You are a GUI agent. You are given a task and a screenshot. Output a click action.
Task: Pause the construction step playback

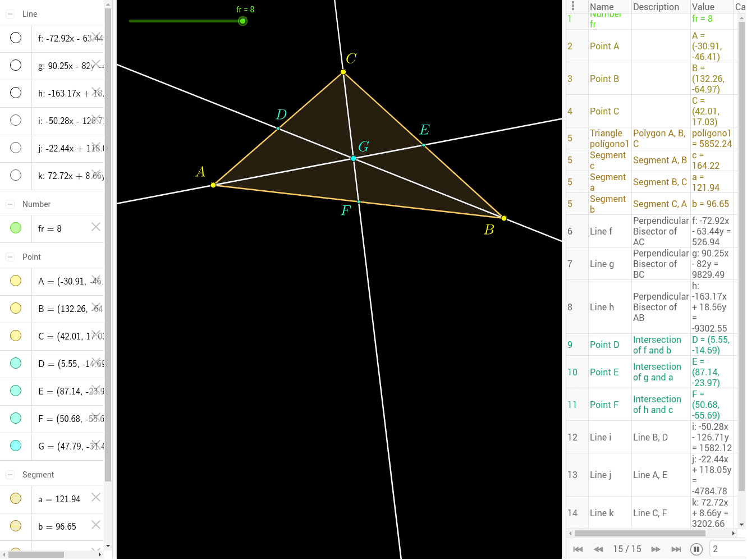(x=696, y=549)
